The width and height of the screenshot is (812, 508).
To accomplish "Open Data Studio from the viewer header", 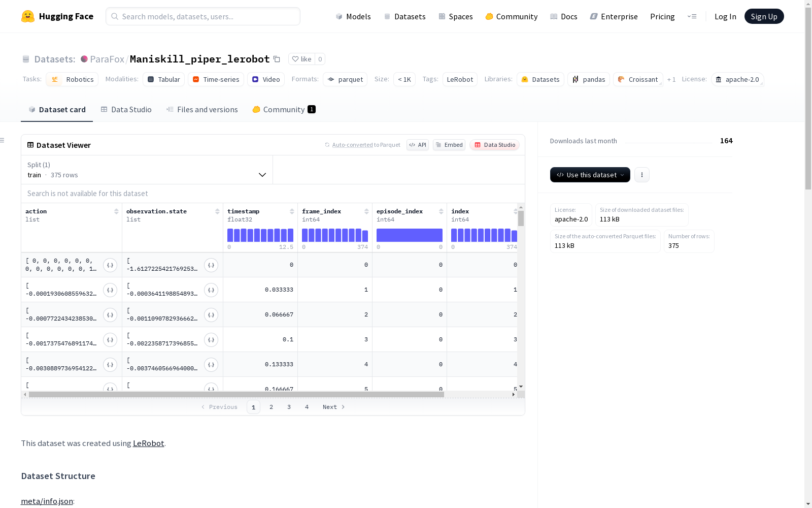I will [494, 145].
